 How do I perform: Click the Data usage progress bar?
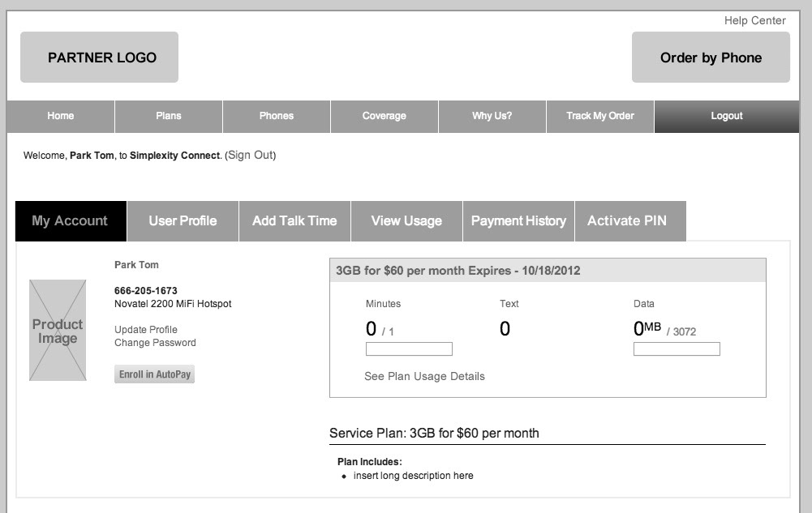[x=677, y=349]
